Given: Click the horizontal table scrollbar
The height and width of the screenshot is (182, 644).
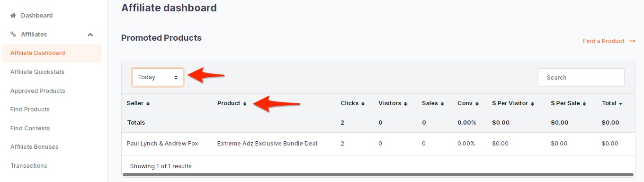Looking at the screenshot, I should click(378, 174).
